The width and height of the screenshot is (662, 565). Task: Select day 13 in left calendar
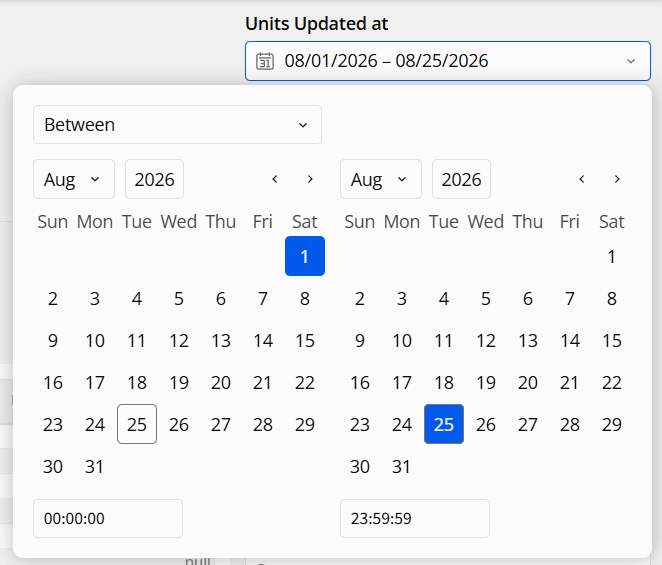click(x=221, y=340)
